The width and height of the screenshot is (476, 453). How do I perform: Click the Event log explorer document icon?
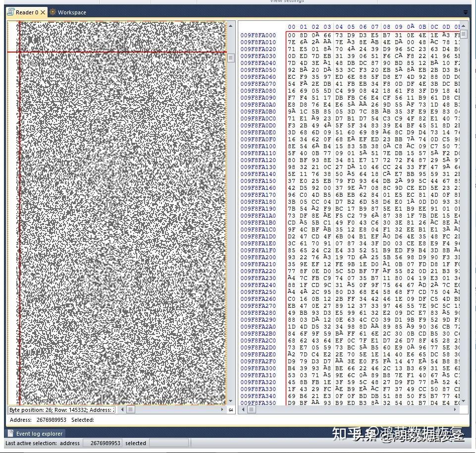(x=10, y=433)
